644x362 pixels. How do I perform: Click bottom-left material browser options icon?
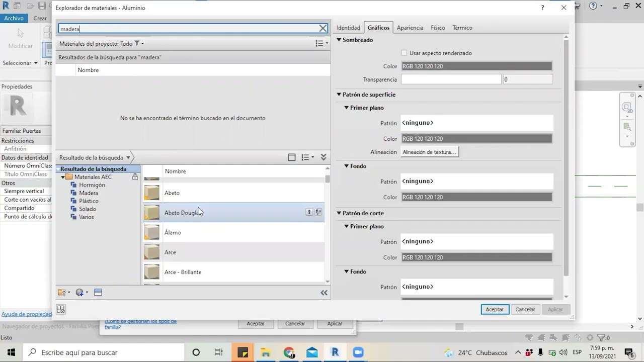[x=61, y=310]
